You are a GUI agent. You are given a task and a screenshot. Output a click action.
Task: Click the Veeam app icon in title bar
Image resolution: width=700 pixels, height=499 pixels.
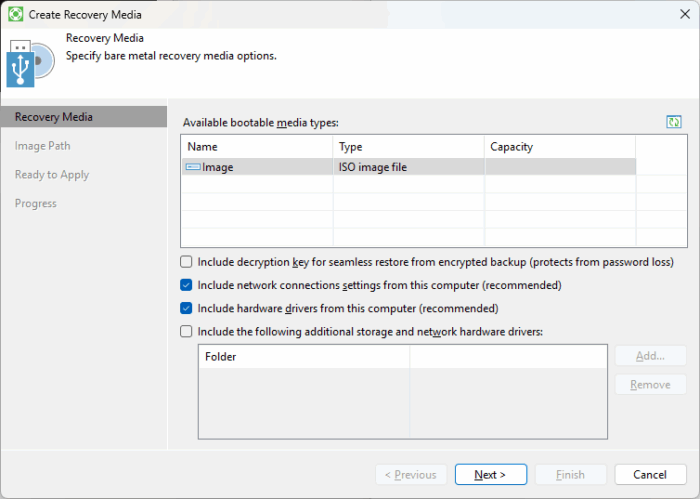[x=15, y=14]
